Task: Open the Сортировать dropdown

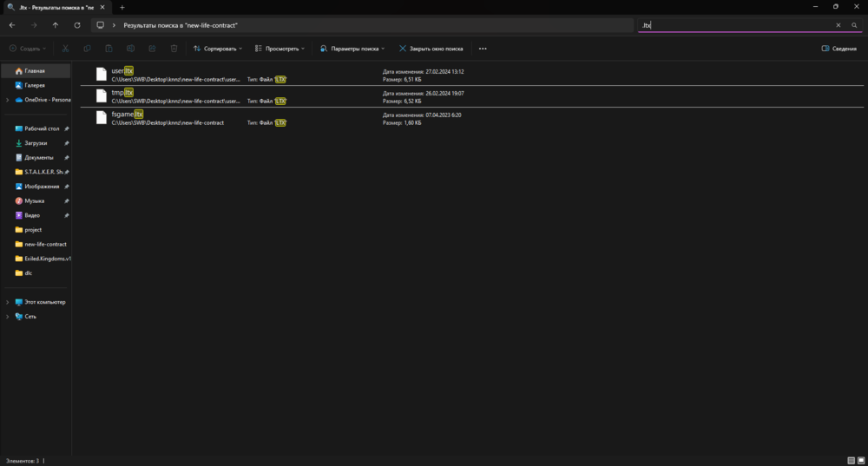Action: pos(217,49)
